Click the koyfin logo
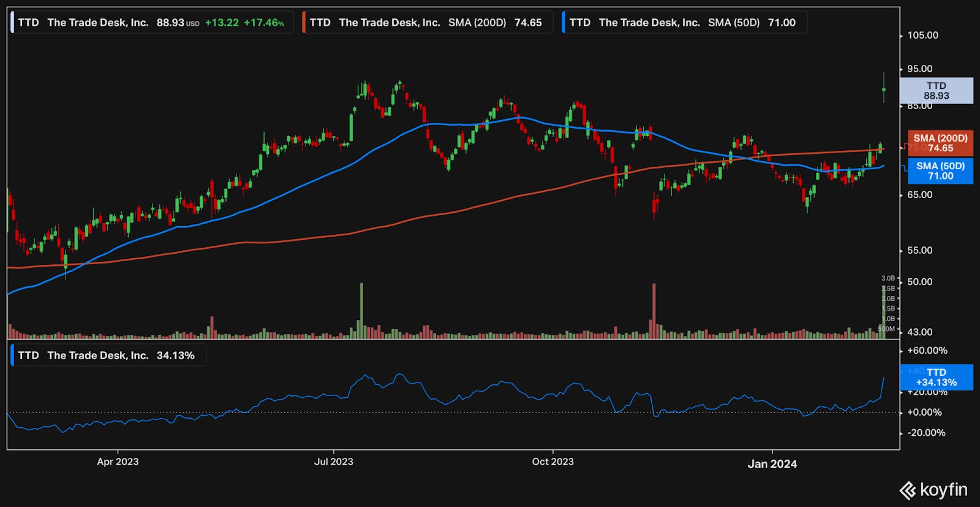Image resolution: width=980 pixels, height=507 pixels. [x=933, y=490]
